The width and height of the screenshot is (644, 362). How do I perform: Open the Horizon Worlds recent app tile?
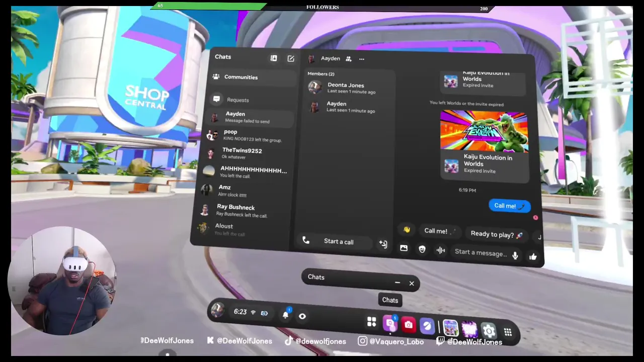tap(450, 328)
